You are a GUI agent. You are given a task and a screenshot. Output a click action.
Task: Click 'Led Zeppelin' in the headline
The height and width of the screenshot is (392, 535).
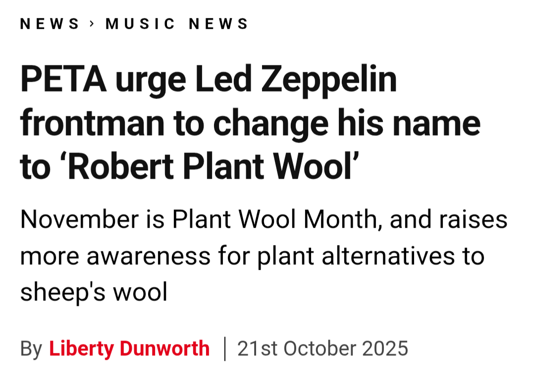pyautogui.click(x=296, y=79)
